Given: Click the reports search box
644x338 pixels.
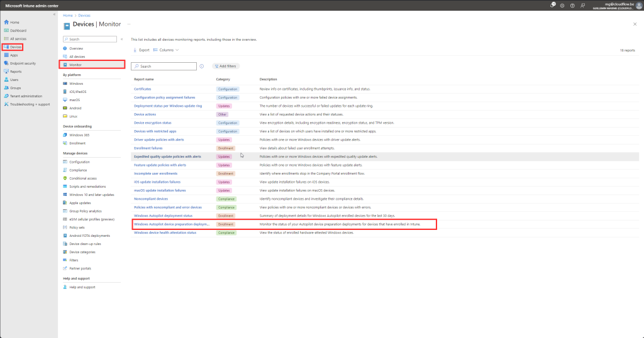Looking at the screenshot, I should point(164,66).
